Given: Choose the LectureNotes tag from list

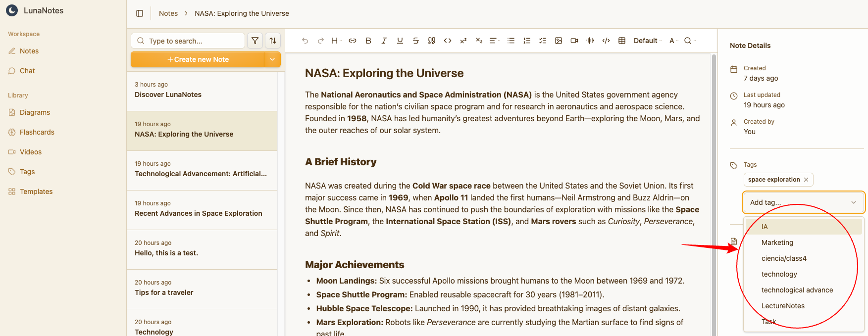Looking at the screenshot, I should 783,306.
